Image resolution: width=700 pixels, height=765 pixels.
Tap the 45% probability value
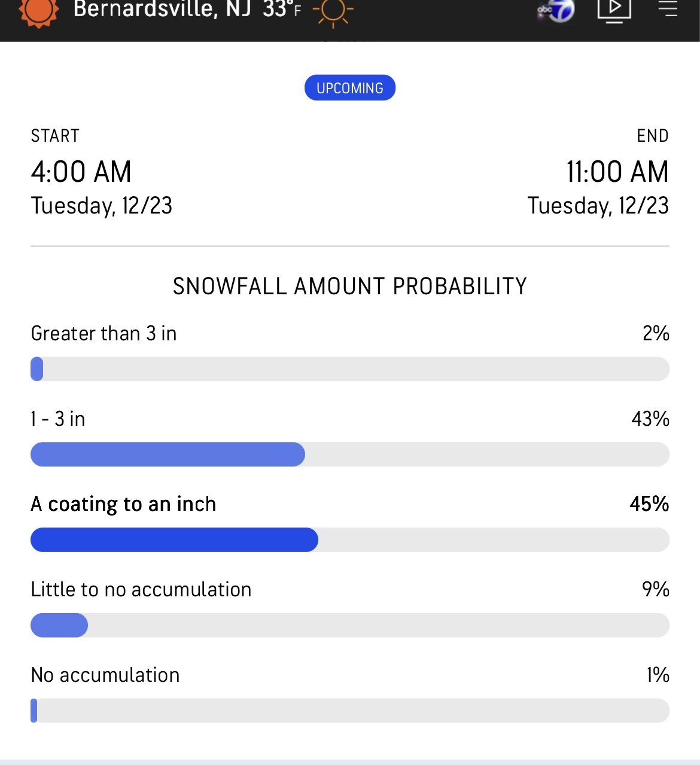pos(649,504)
